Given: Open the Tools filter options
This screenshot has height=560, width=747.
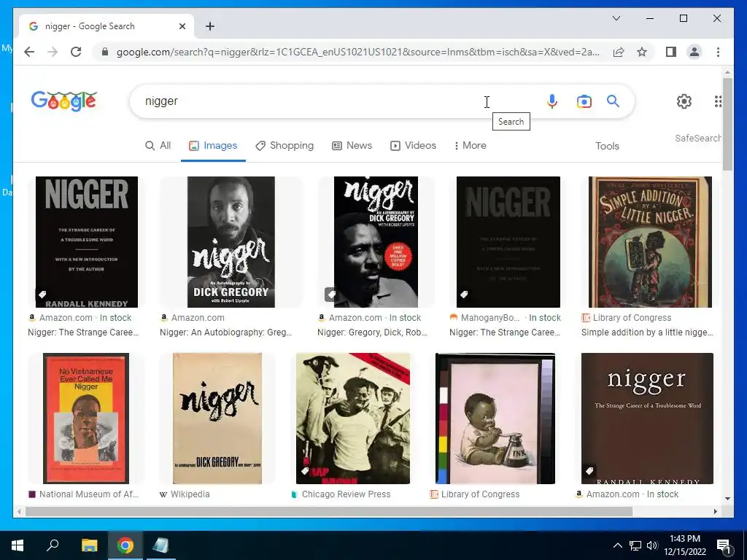Looking at the screenshot, I should coord(607,146).
